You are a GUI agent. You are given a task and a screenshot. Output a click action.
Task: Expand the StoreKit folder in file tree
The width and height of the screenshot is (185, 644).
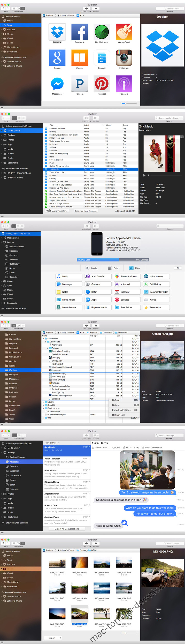43,405
